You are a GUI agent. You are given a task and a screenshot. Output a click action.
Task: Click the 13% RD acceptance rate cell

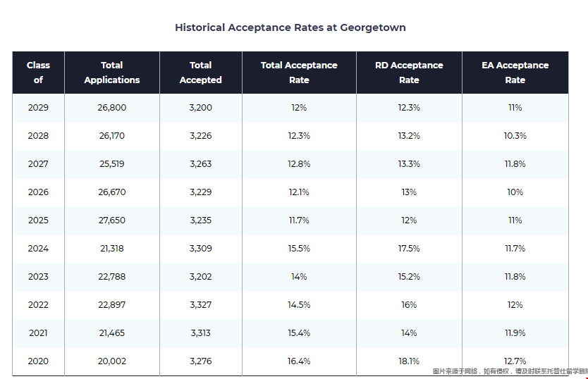[409, 192]
